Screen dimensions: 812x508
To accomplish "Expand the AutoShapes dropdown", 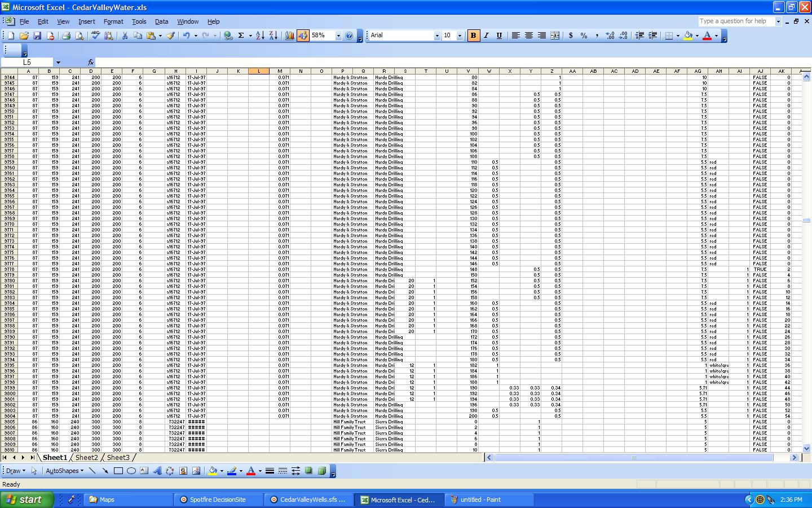I will 64,471.
